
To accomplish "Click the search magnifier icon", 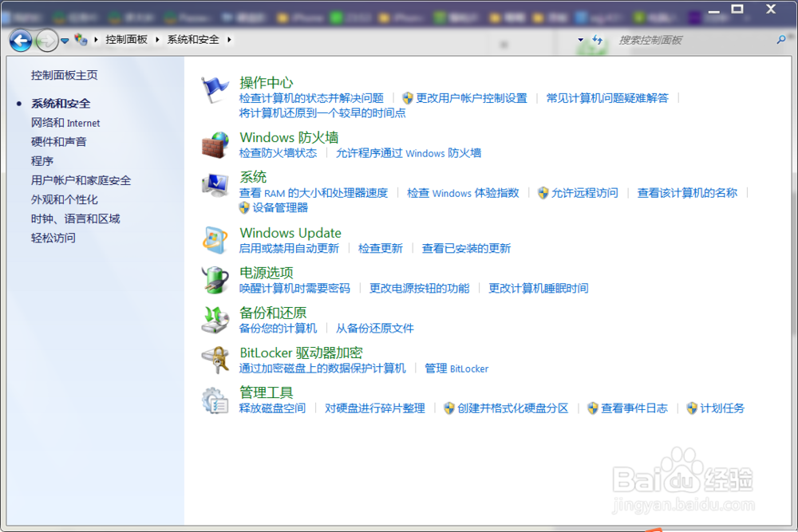I will pos(781,39).
